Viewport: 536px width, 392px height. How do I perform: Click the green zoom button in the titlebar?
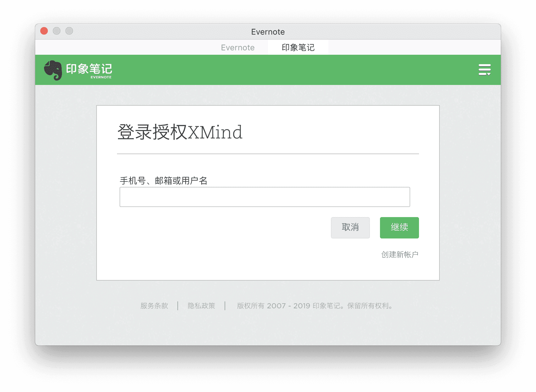69,31
